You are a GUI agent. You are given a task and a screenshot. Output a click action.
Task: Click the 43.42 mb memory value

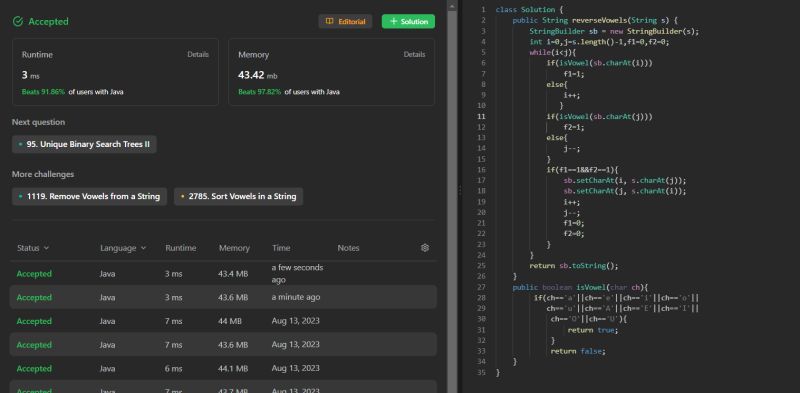pyautogui.click(x=258, y=76)
